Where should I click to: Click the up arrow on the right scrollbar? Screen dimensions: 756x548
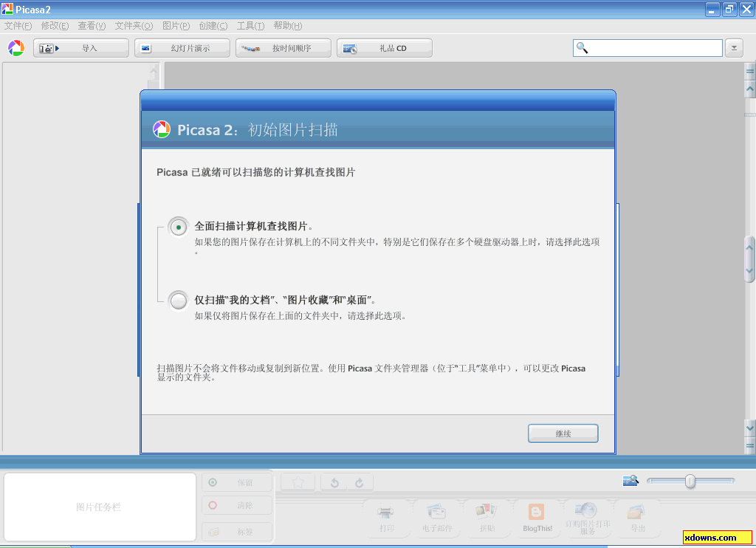coord(750,89)
